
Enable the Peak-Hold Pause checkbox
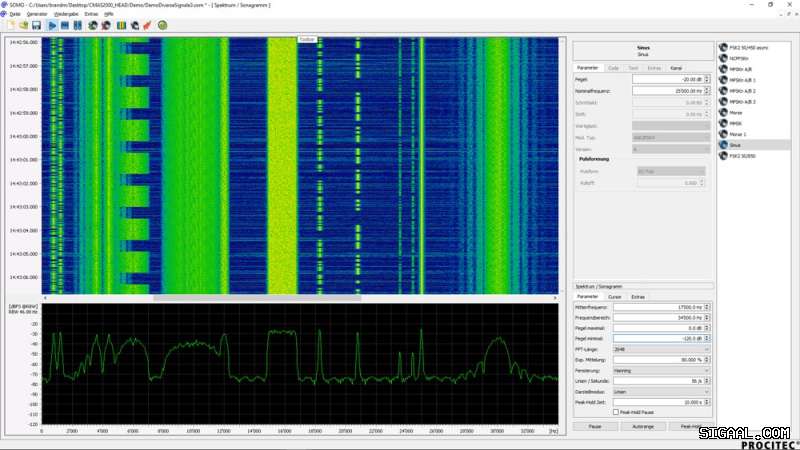(x=616, y=412)
